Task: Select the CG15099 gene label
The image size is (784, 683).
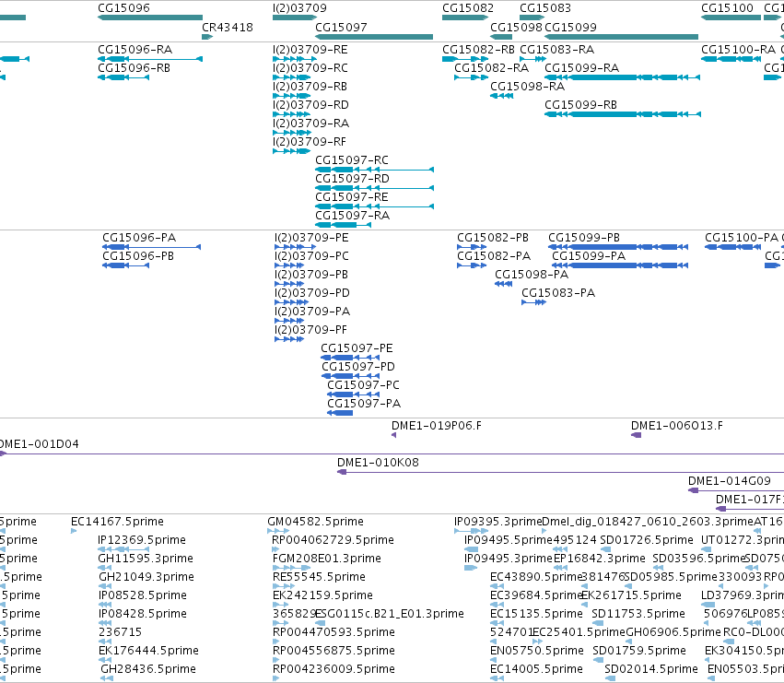Action: click(570, 28)
